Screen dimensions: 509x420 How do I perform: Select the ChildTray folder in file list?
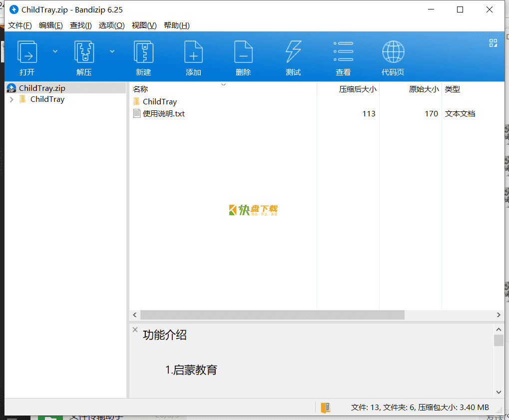(x=160, y=101)
